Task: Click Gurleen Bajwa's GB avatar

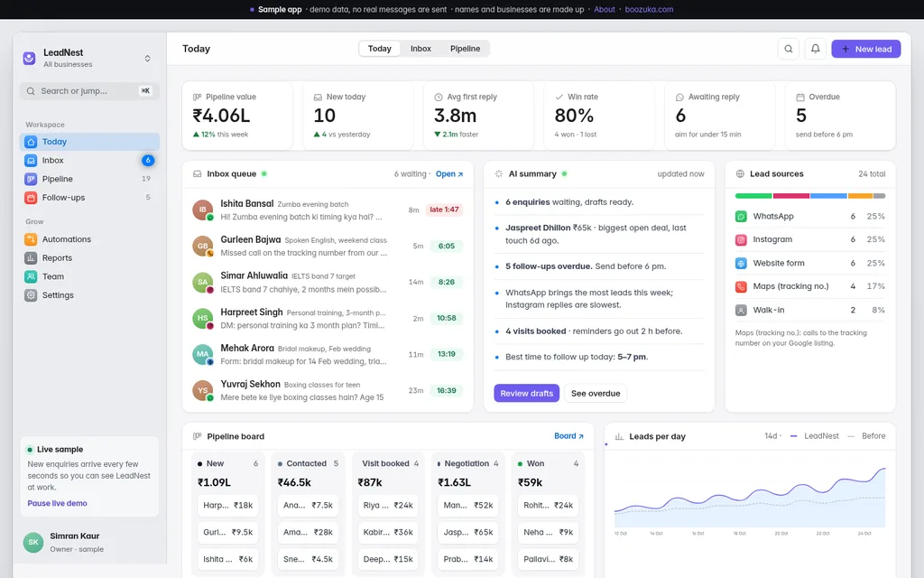Action: tap(203, 246)
